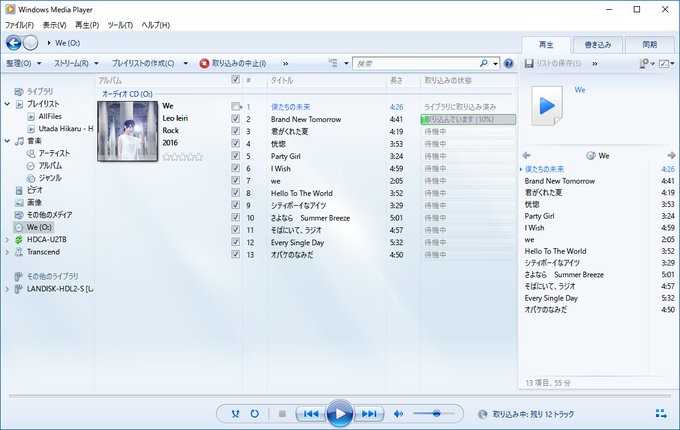Toggle the select-all checkbox in header
The width and height of the screenshot is (680, 430).
(235, 79)
